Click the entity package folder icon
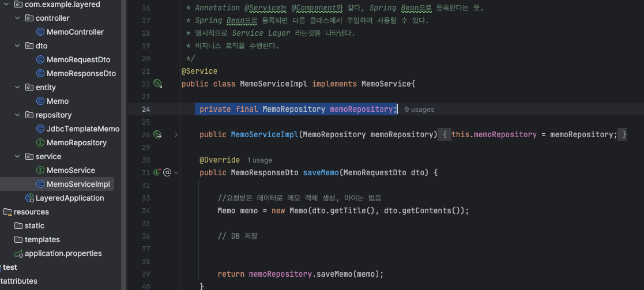 [x=29, y=87]
